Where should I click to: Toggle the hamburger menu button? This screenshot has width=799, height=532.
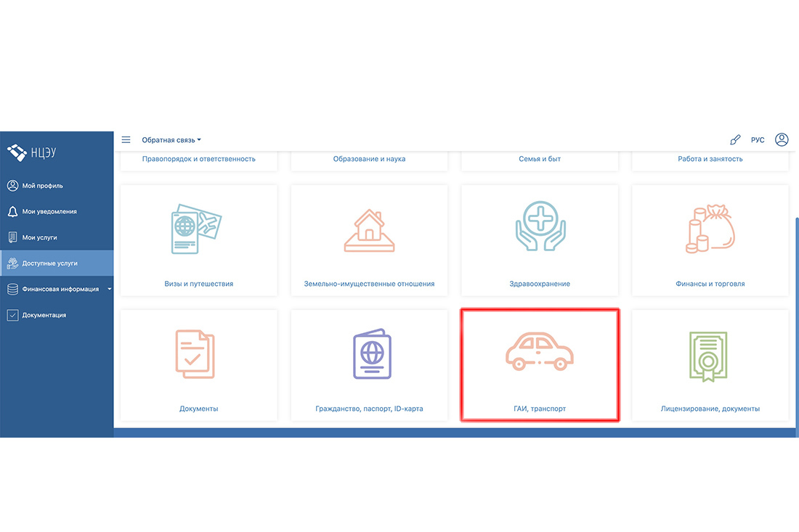pos(126,139)
